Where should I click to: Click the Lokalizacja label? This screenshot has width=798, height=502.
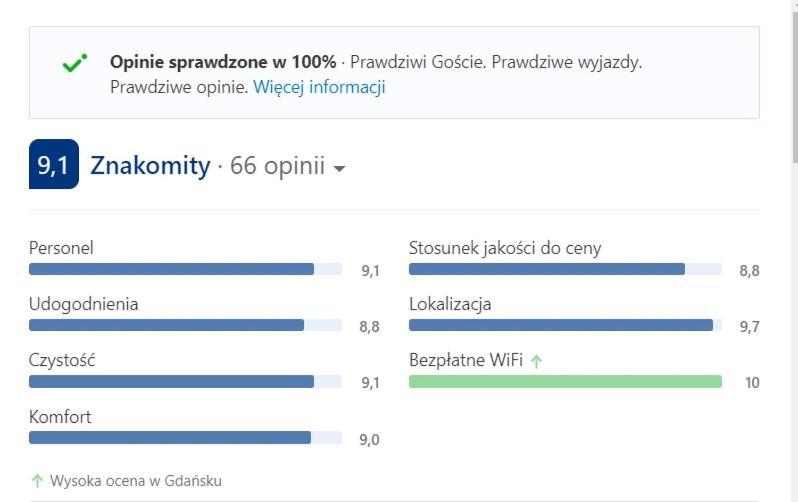click(450, 304)
